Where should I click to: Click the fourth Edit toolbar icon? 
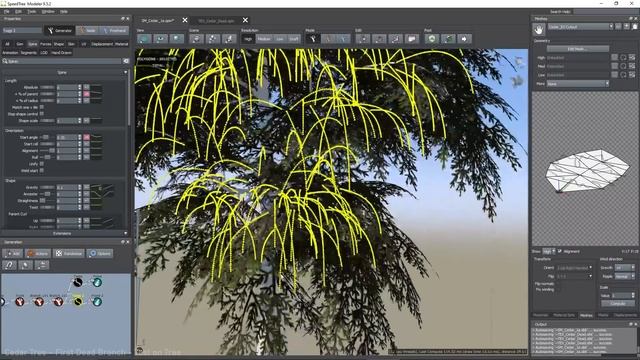point(412,39)
